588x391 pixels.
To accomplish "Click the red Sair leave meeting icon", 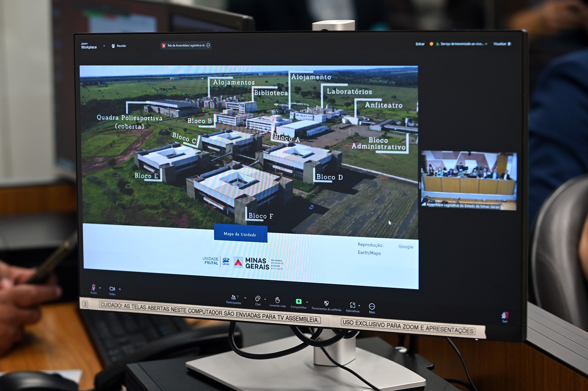I will tap(505, 315).
